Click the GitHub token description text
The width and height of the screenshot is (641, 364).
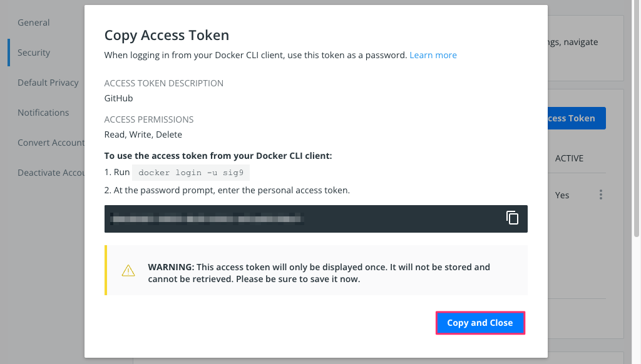118,98
